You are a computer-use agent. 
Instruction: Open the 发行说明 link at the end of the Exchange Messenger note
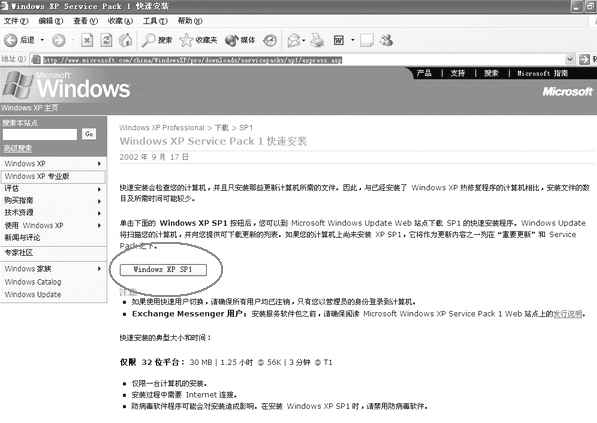coord(568,314)
